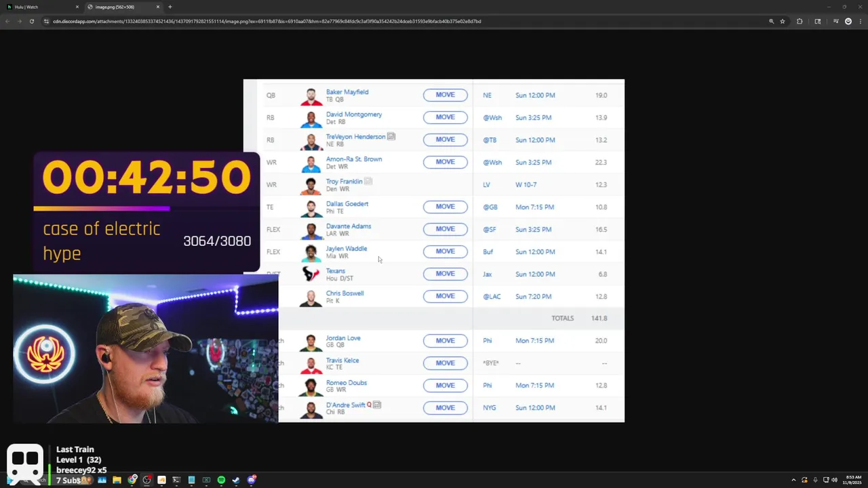Screen dimensions: 868x488
Task: Click @Wsh opponent for David Montgomery
Action: pos(492,118)
